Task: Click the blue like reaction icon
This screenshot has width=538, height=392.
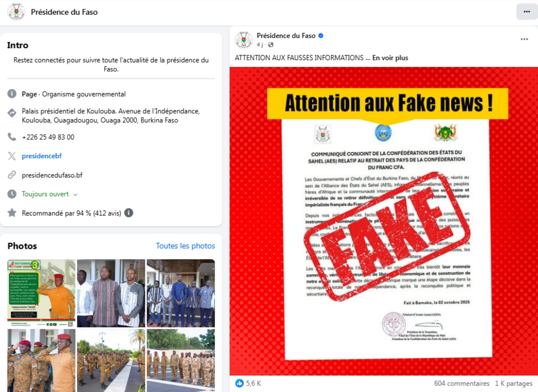Action: tap(239, 383)
